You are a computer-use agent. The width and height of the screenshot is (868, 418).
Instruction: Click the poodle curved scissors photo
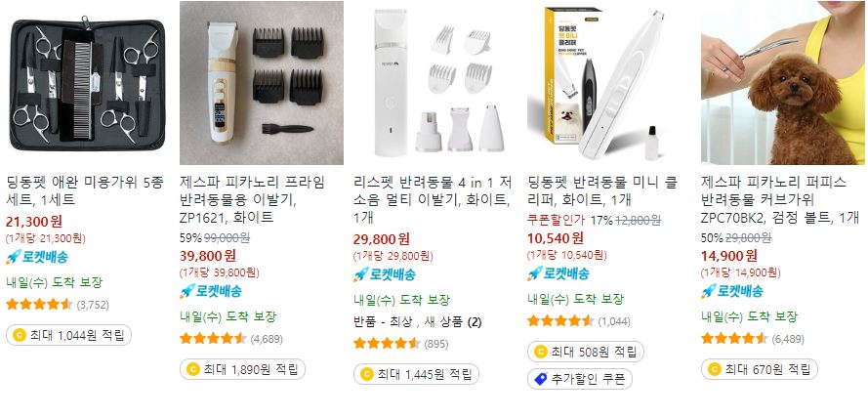[783, 83]
